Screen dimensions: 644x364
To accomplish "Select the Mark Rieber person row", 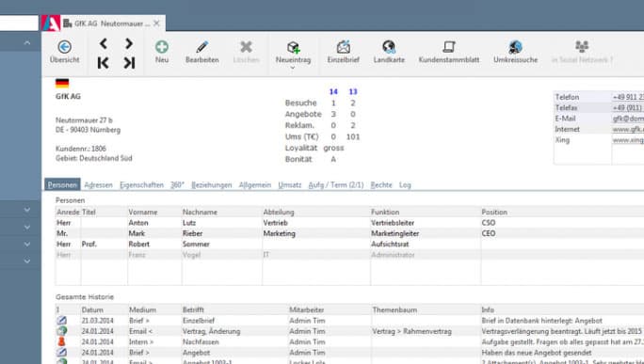I will 349,233.
